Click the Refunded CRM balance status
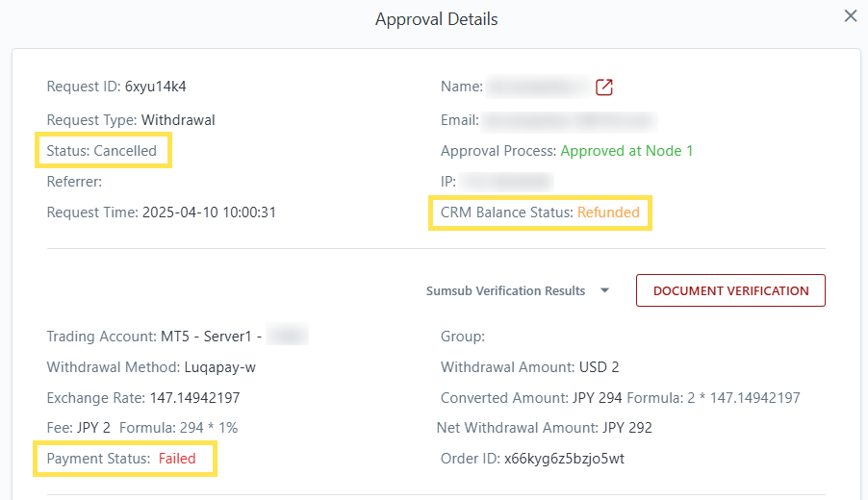Viewport: 868px width, 500px height. [x=608, y=212]
